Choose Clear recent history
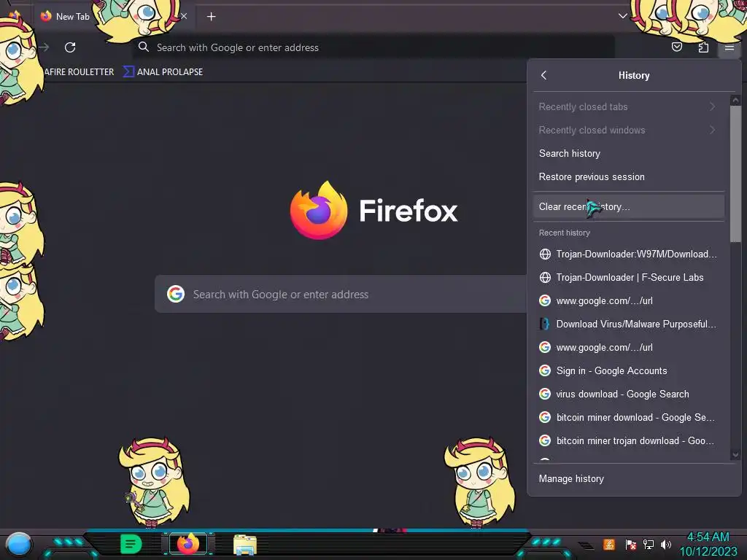 click(x=628, y=206)
